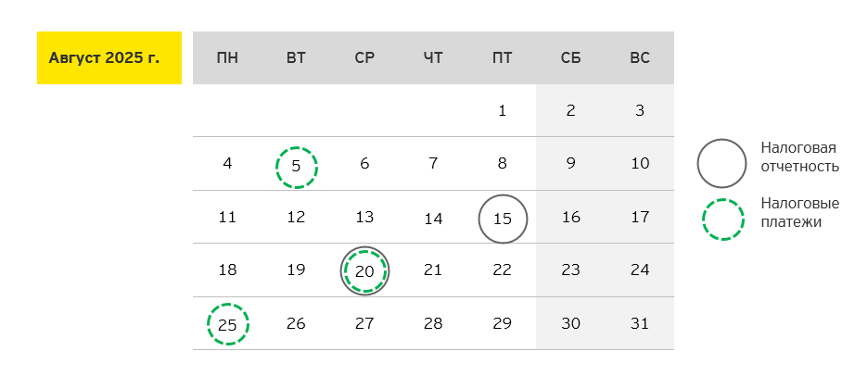The image size is (868, 389).
Task: Select the circled date 15
Action: click(x=503, y=220)
